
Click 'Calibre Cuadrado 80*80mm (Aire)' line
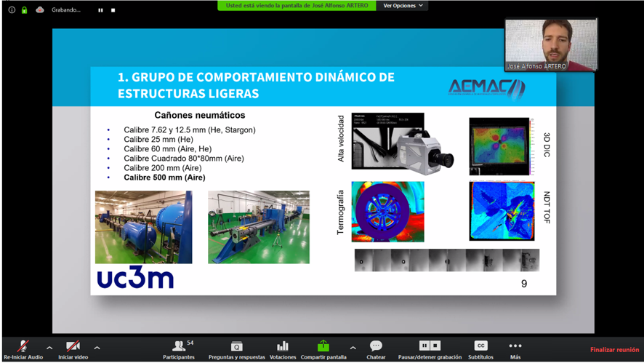tap(184, 159)
